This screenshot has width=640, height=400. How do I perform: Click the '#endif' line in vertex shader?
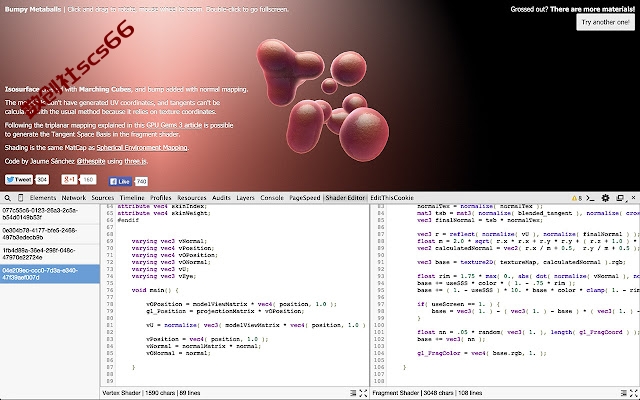128,220
